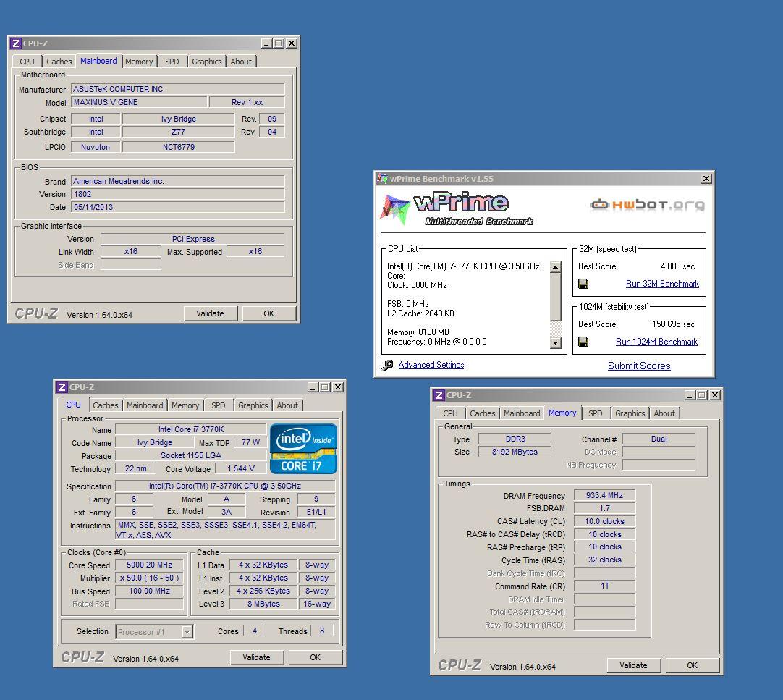Click OK in the CPU tab window
The width and height of the screenshot is (783, 700).
[315, 657]
